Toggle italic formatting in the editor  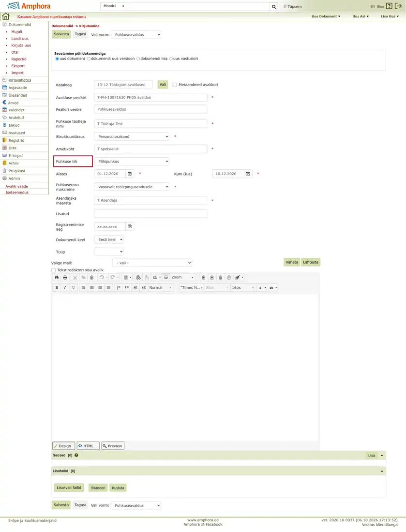(65, 288)
